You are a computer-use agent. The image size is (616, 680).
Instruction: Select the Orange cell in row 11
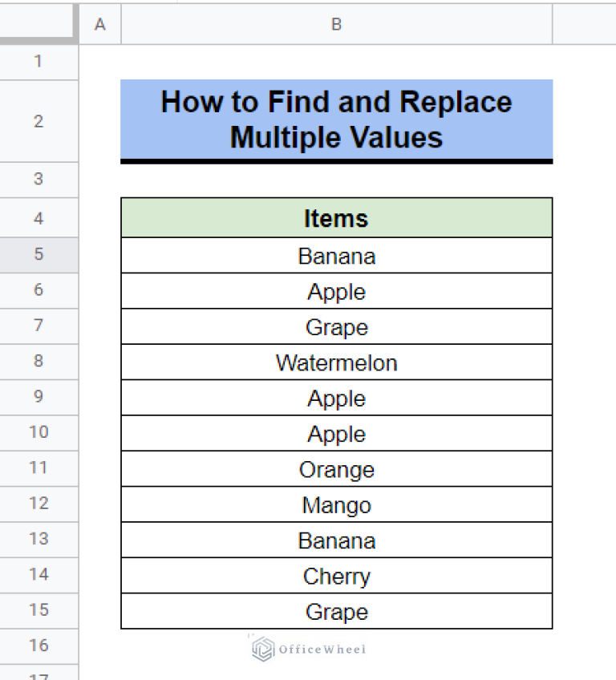[x=336, y=469]
